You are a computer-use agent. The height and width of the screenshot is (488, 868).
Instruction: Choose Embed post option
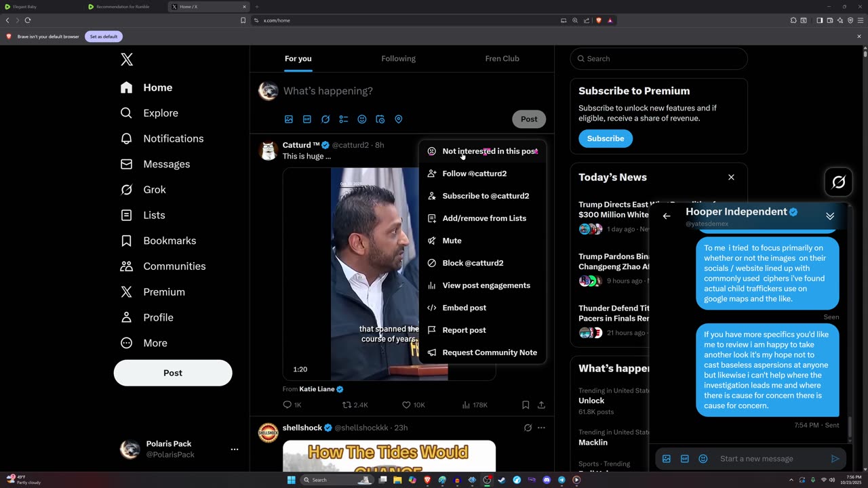[x=482, y=308]
